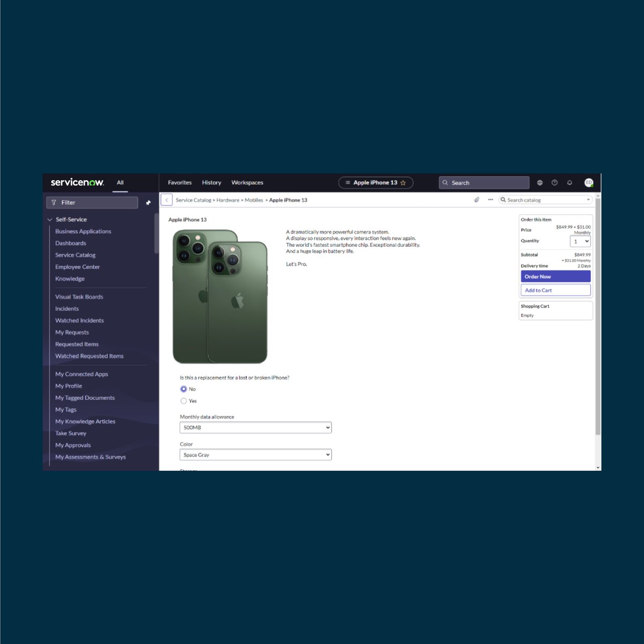Screen dimensions: 644x644
Task: Open Business Applications in sidebar
Action: point(83,231)
